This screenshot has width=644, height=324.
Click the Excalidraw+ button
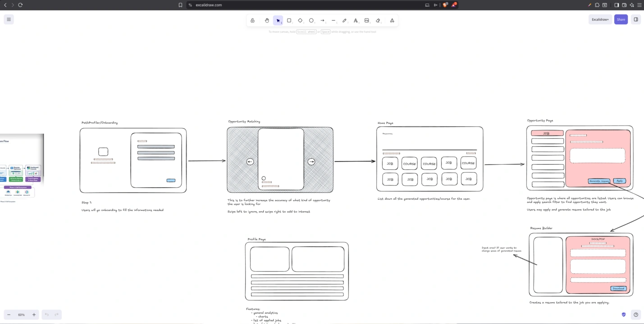(600, 19)
